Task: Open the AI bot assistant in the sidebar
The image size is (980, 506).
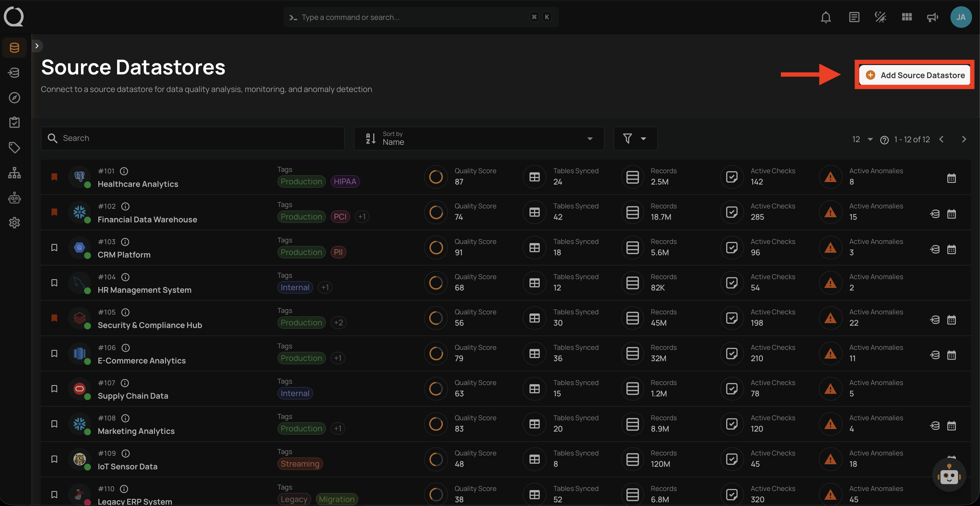Action: tap(14, 198)
